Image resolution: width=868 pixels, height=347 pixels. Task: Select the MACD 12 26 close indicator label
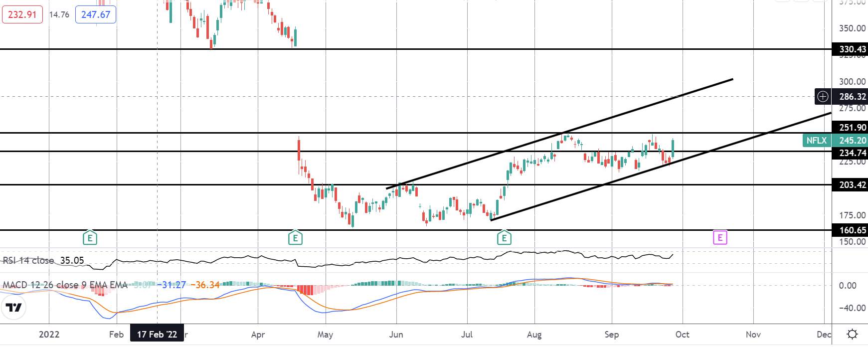tap(65, 285)
